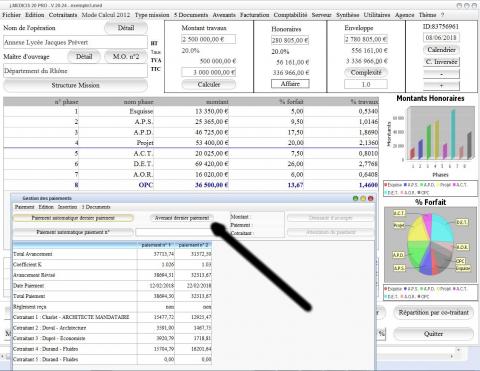Click Paiement automatique dernier paiement button
The height and width of the screenshot is (371, 480).
point(73,218)
